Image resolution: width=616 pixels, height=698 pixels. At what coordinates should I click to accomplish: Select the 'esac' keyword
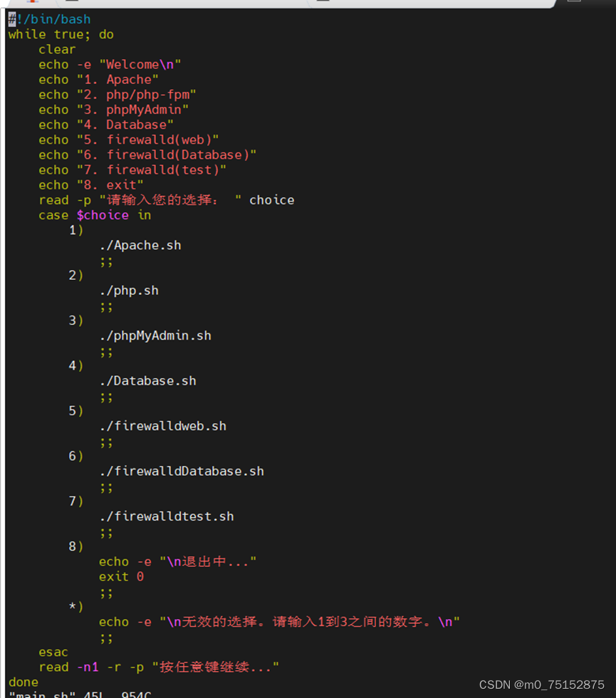click(53, 652)
